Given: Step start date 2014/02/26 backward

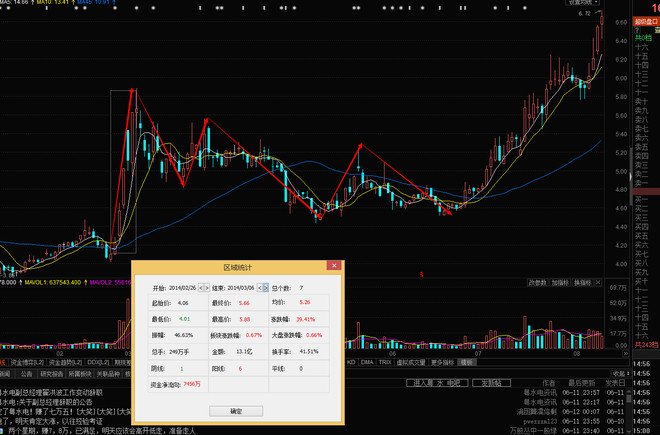Looking at the screenshot, I should click(201, 288).
